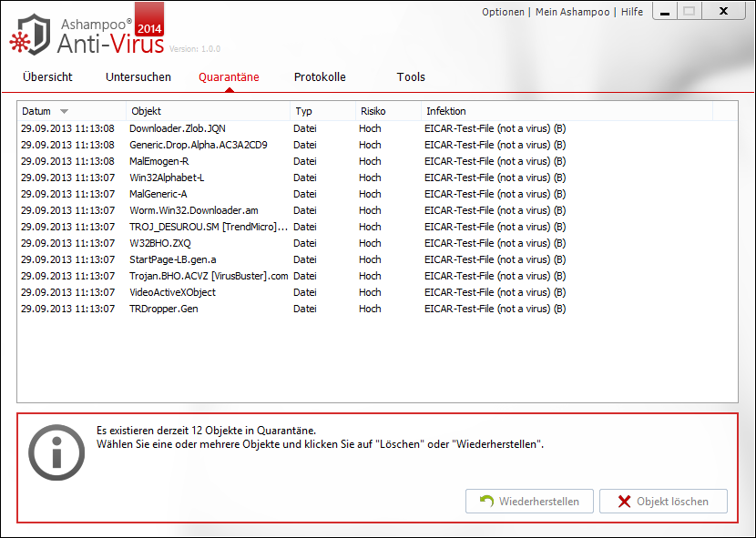Go to the Tools tab

411,77
